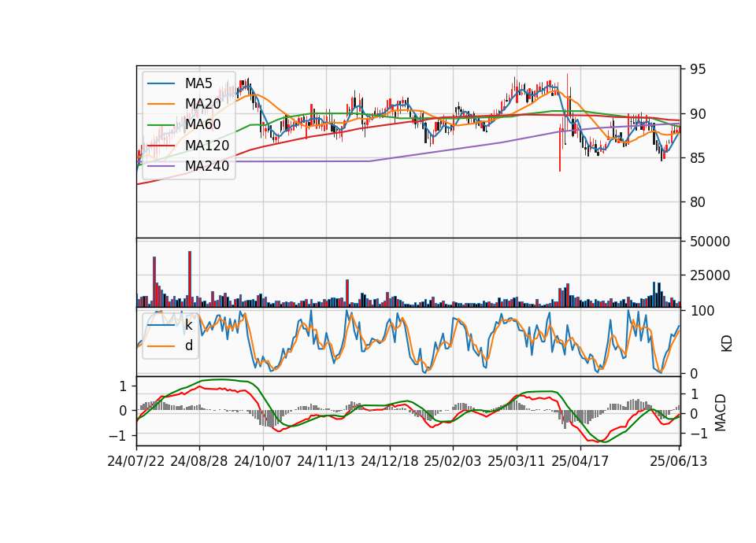Image resolution: width=756 pixels, height=543 pixels.
Task: Click the blue MA5 legend line sample
Action: (x=161, y=83)
